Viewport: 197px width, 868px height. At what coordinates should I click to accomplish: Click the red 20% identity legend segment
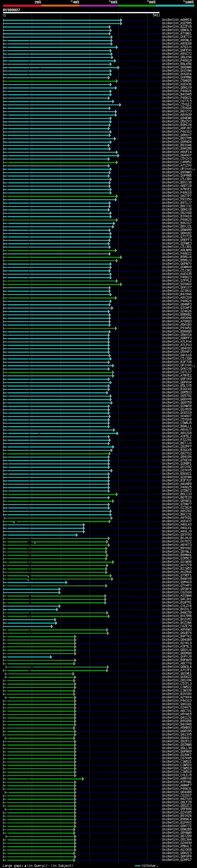coord(22,6)
